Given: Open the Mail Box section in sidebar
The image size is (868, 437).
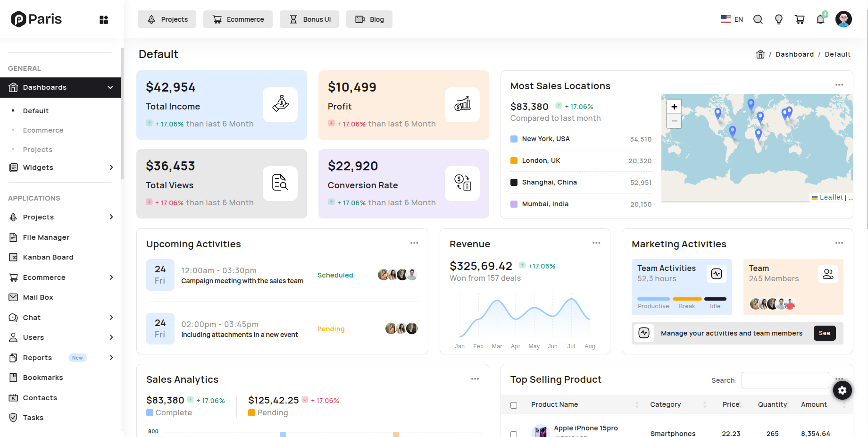Looking at the screenshot, I should (x=37, y=297).
